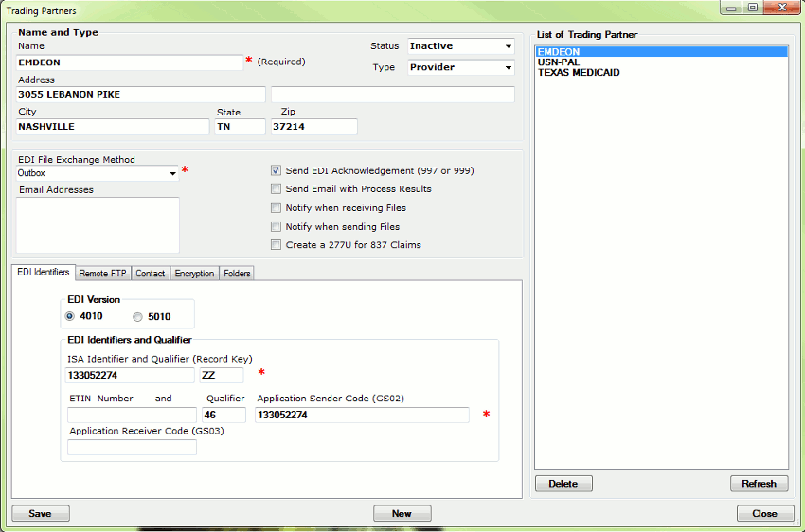Open the Contact tab
Screen dimensions: 805x532
pyautogui.click(x=150, y=274)
